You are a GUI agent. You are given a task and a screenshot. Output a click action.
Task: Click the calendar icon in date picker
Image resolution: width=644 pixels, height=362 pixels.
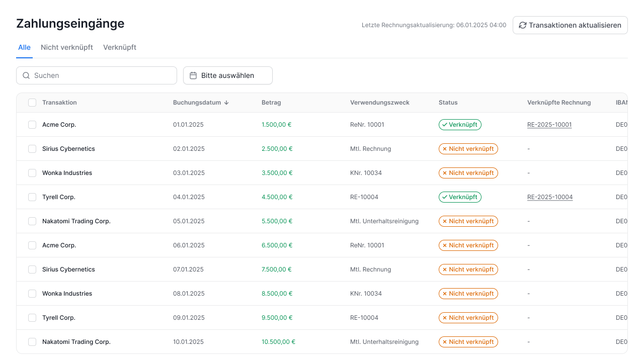click(193, 75)
